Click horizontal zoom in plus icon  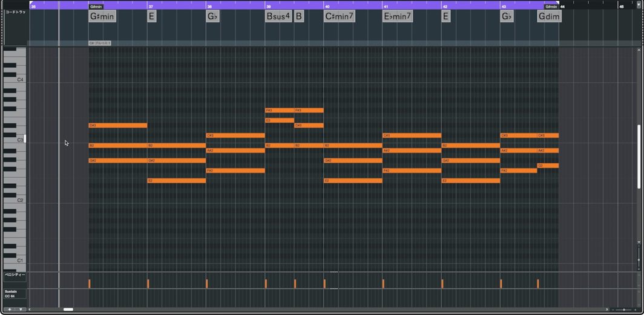636,310
